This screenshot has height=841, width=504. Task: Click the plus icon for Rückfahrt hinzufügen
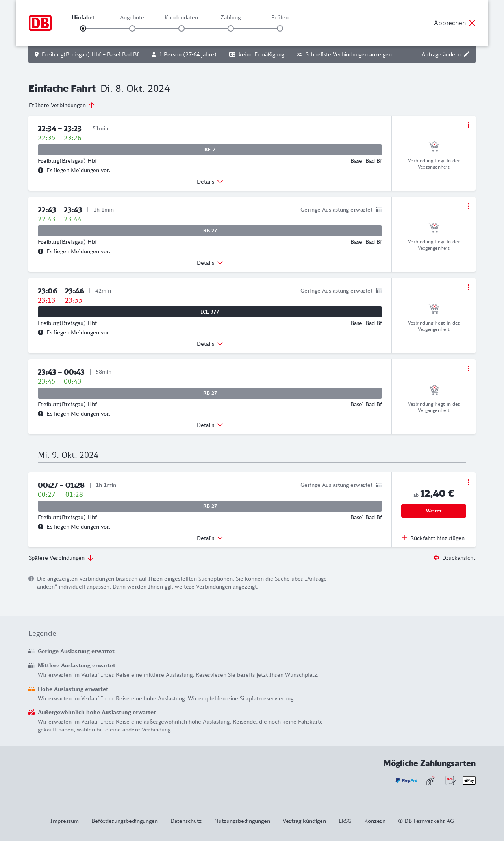click(x=404, y=538)
